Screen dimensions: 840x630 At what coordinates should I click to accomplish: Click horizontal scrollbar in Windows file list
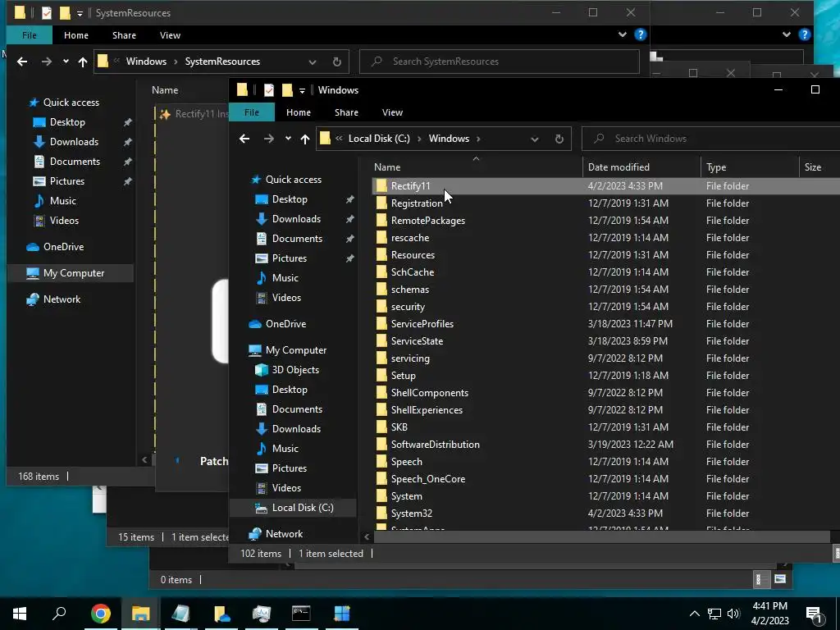point(601,536)
